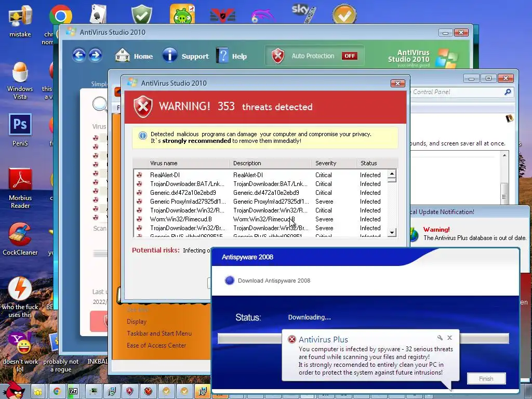Select the TrojanDownloader:BAT/Lnk threat row
The height and width of the screenshot is (399, 532).
click(x=261, y=184)
